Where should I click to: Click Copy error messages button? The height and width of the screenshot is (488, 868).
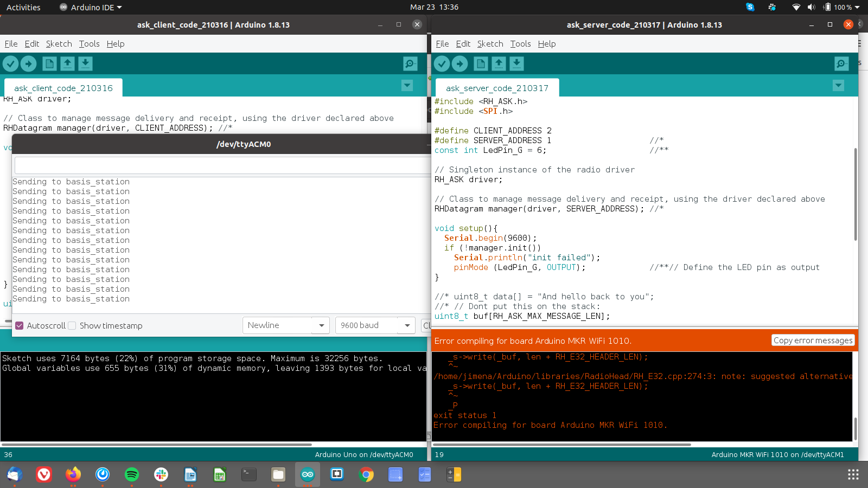[x=813, y=341]
